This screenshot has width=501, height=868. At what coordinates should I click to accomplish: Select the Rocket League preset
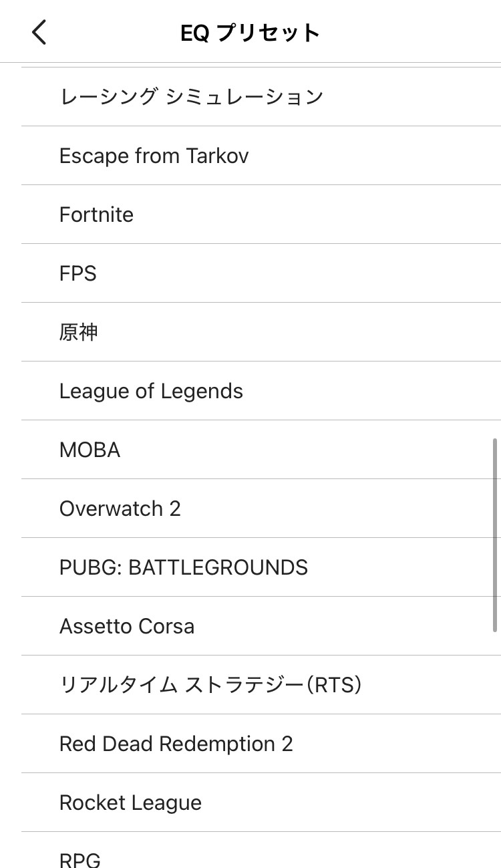131,803
